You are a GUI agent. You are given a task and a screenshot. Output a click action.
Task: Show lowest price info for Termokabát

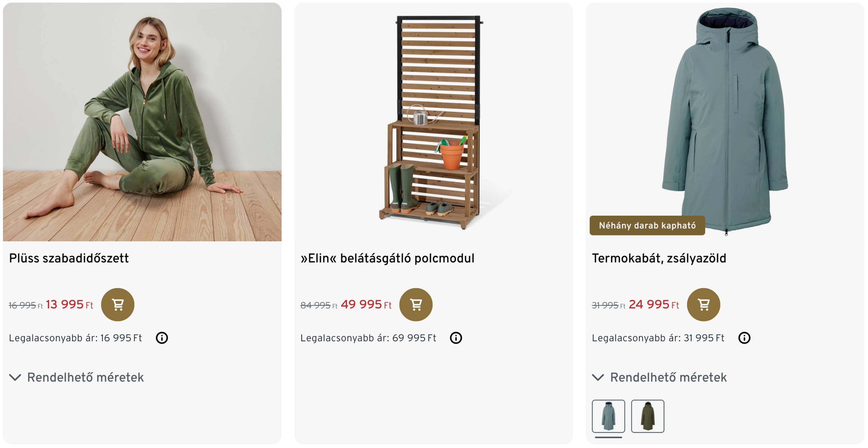[x=744, y=338]
